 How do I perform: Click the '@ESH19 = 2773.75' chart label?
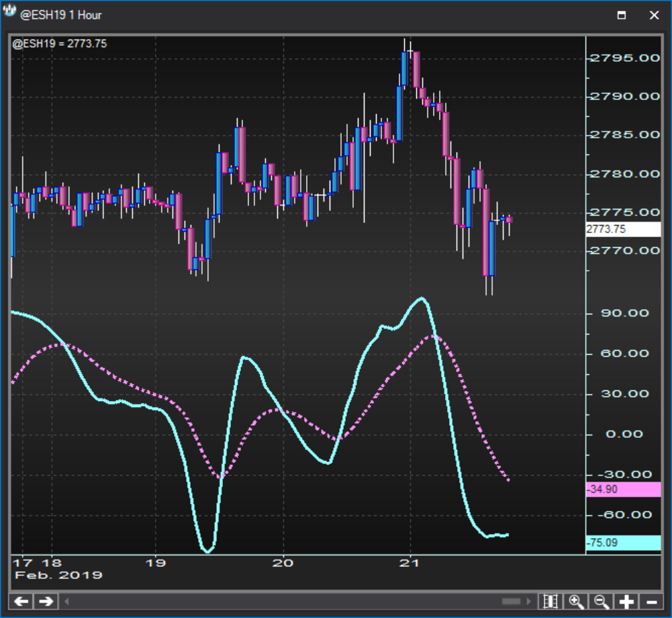point(60,44)
